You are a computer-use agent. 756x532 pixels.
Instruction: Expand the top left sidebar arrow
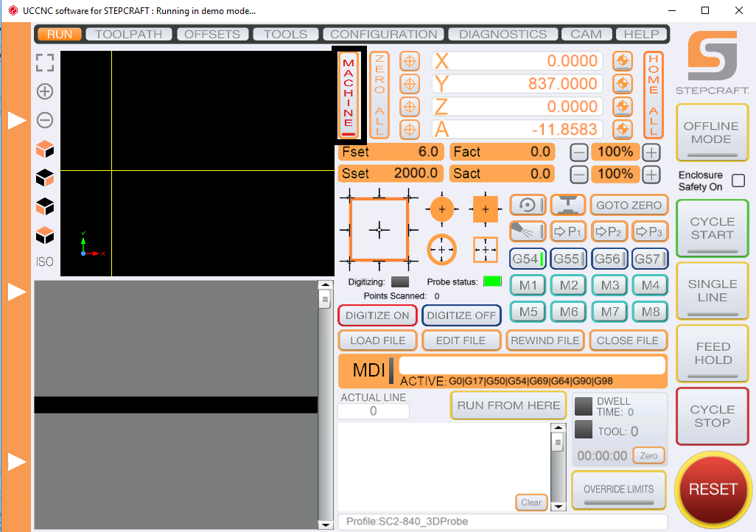[17, 120]
